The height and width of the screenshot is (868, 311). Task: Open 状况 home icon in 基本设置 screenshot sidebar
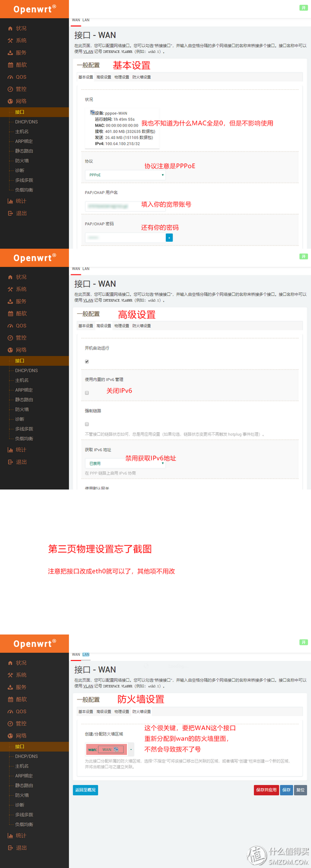click(x=10, y=29)
